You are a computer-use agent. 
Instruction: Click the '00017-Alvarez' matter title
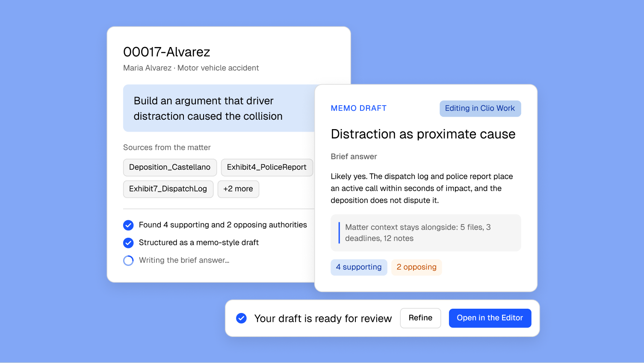point(167,52)
